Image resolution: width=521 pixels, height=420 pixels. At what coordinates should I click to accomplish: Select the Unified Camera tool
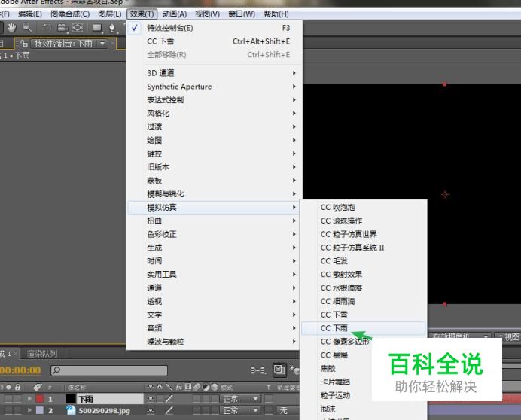pyautogui.click(x=62, y=28)
